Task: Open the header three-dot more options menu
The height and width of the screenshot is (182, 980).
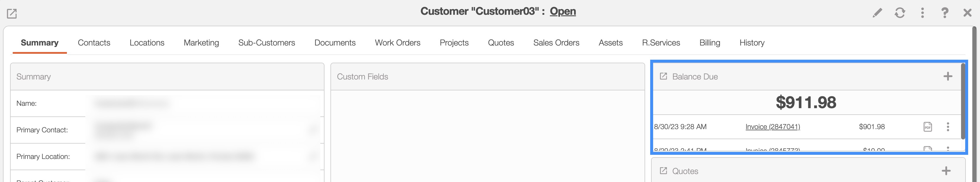Action: coord(922,13)
